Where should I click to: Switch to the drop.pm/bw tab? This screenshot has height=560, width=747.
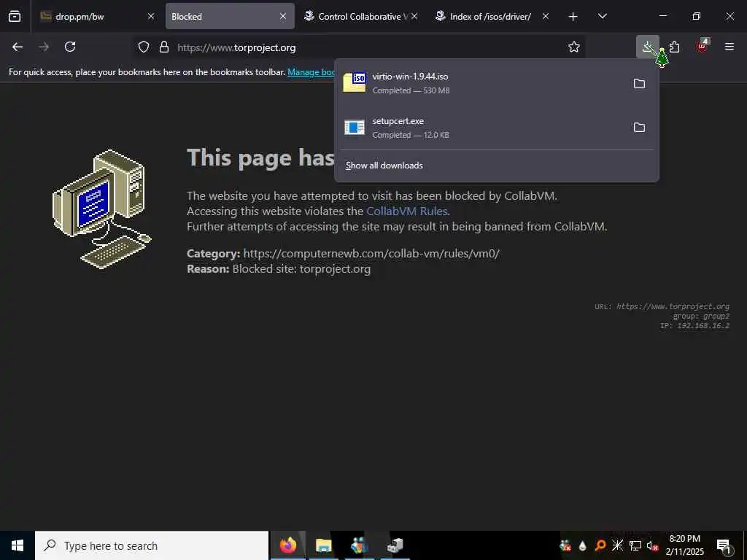click(98, 16)
